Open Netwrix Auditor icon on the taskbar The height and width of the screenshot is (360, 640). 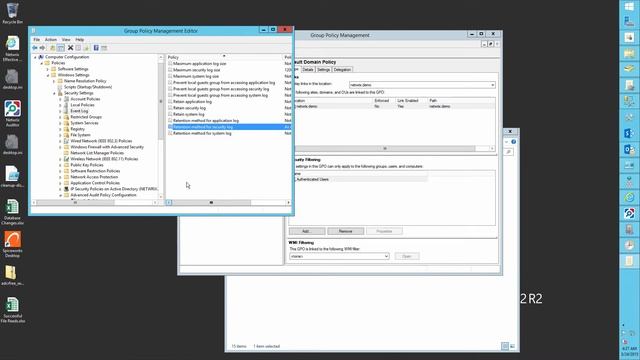[x=629, y=213]
